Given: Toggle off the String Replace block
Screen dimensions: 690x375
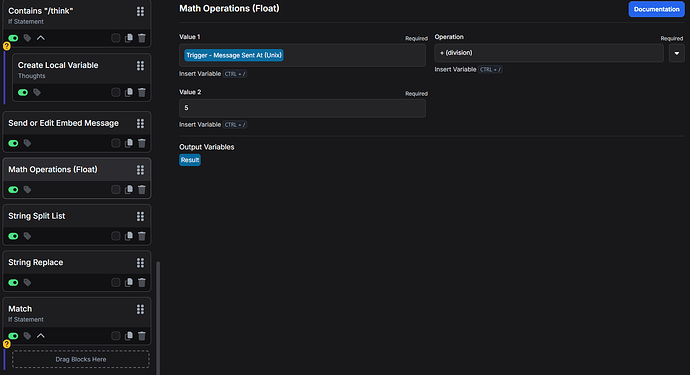Looking at the screenshot, I should pos(13,283).
